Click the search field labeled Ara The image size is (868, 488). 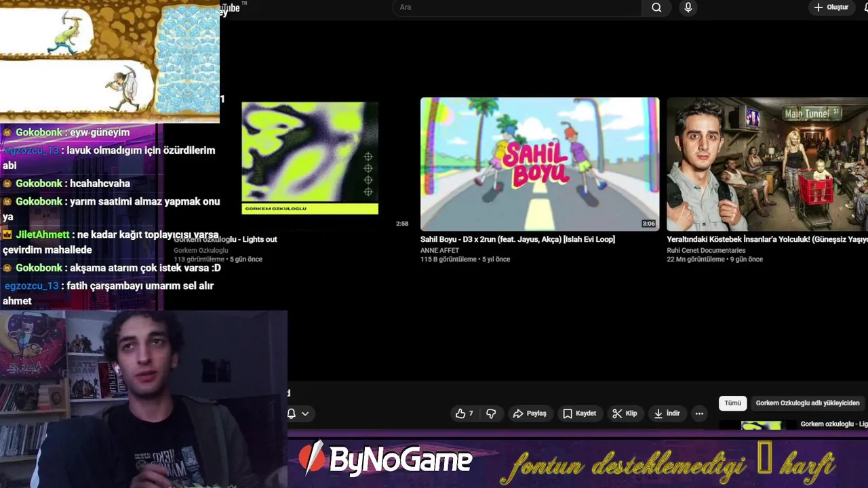[x=517, y=7]
